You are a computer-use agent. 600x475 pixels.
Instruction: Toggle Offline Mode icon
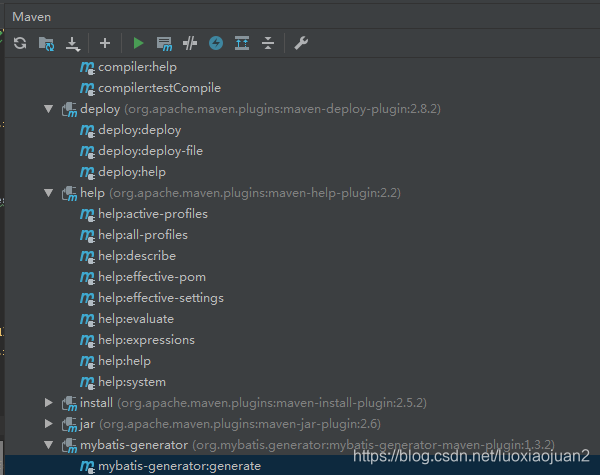pyautogui.click(x=190, y=43)
